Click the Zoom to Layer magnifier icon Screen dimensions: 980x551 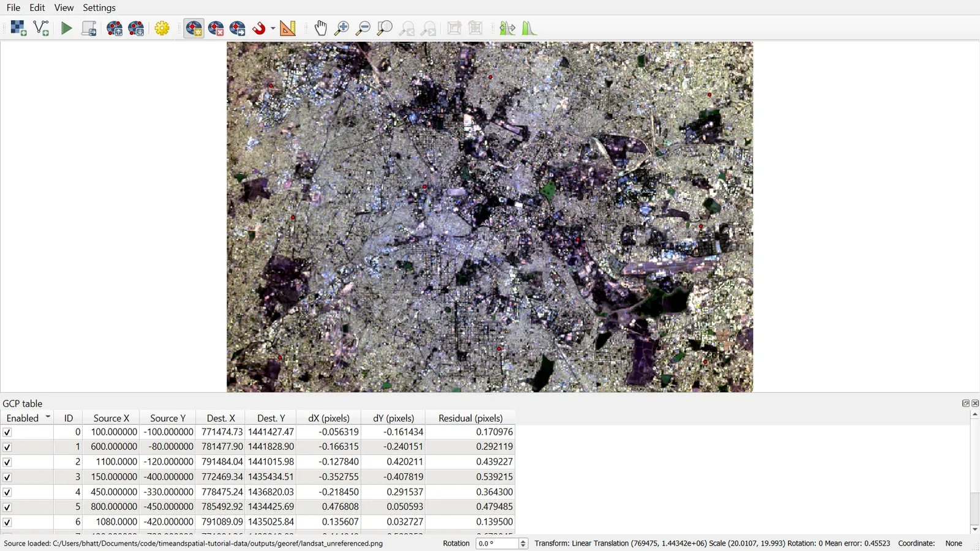(385, 28)
